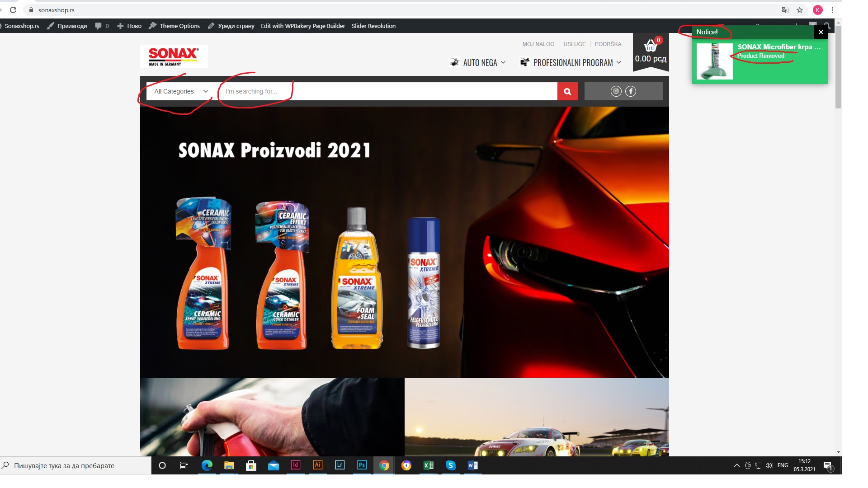Viewport: 868px width, 488px height.
Task: Expand the PROFESIONALNI PROGRAM menu
Action: 571,62
